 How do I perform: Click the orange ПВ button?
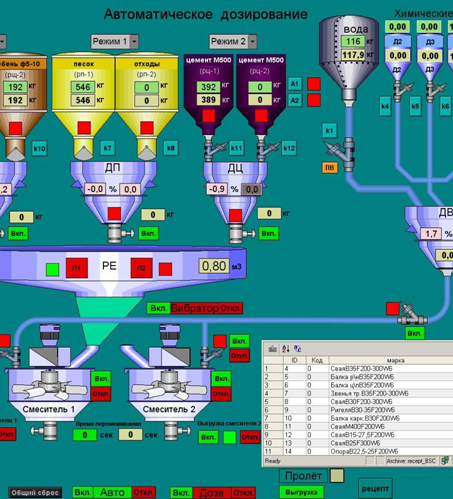pyautogui.click(x=329, y=168)
